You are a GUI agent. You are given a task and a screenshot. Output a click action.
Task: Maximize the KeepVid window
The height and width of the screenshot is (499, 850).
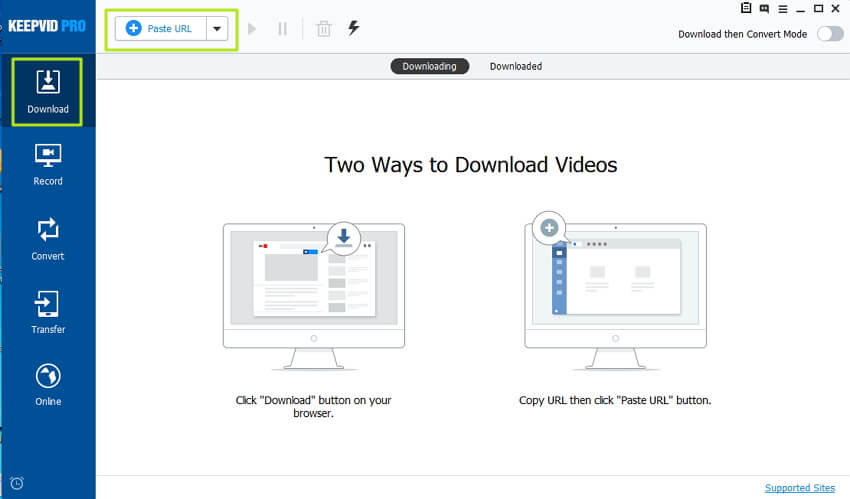[x=819, y=9]
